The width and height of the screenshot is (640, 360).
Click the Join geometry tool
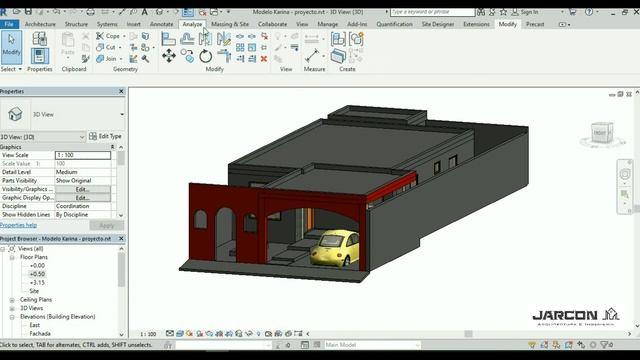coord(109,59)
